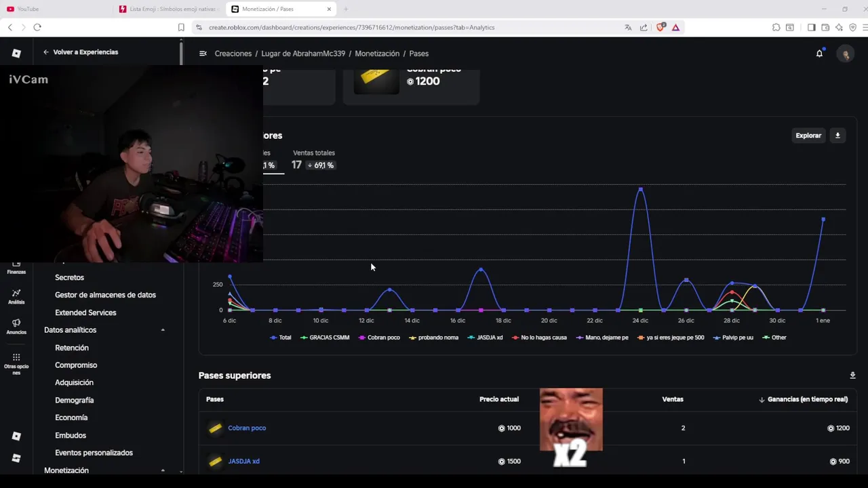868x488 pixels.
Task: Click the Roblox Creator Hub logo
Action: click(16, 53)
